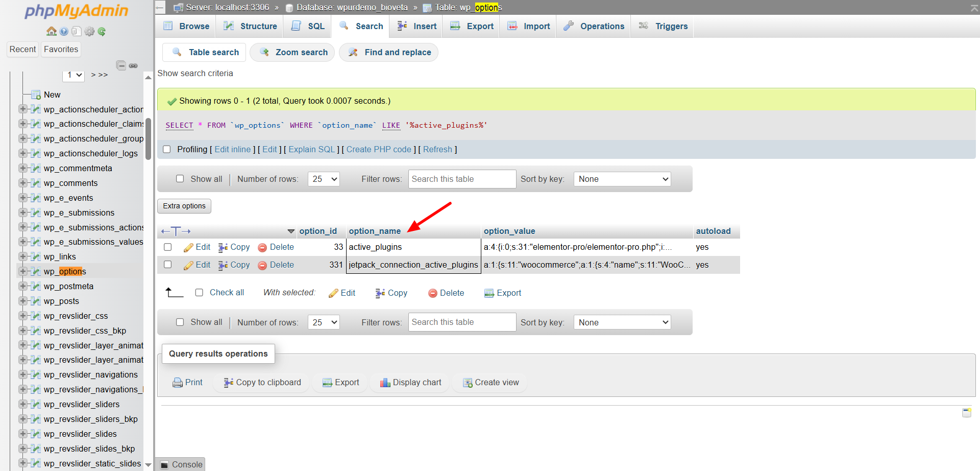Open the SQL tab
This screenshot has height=471, width=980.
tap(308, 27)
